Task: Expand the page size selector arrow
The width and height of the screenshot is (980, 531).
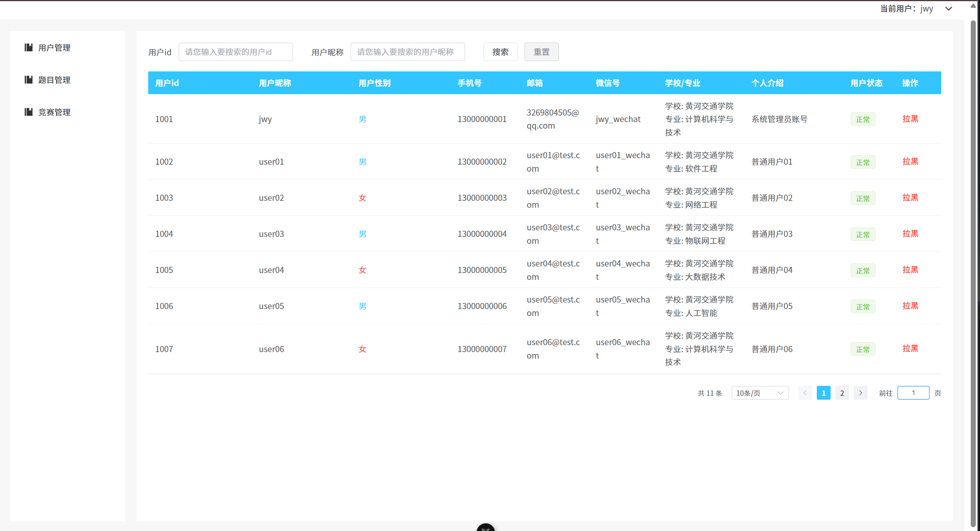Action: click(780, 393)
